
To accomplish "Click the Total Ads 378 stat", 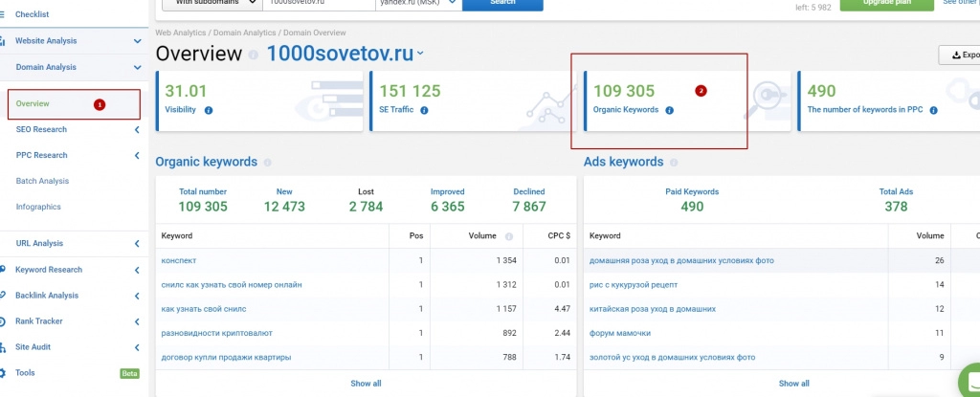I will click(x=896, y=200).
